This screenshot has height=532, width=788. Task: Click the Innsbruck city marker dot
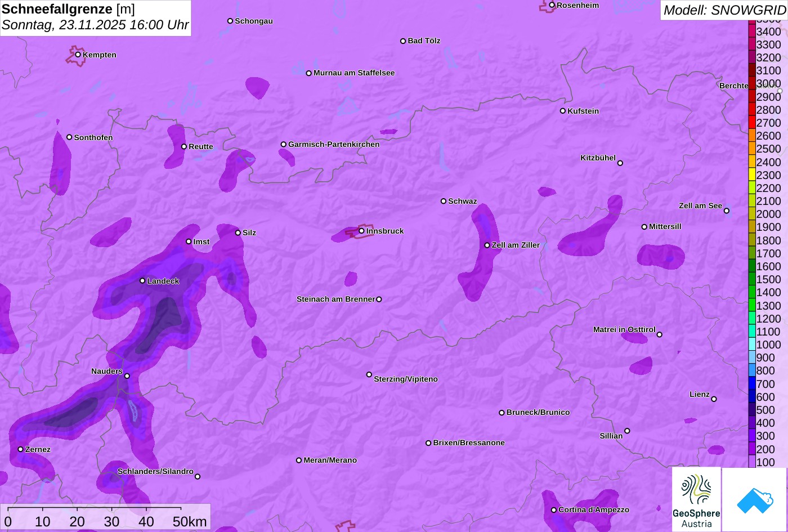click(361, 231)
